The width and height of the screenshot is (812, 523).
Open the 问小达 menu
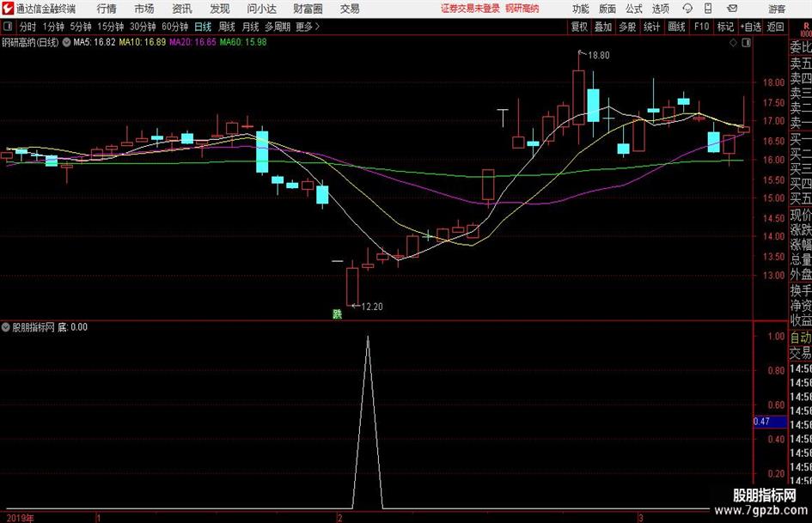(x=261, y=9)
